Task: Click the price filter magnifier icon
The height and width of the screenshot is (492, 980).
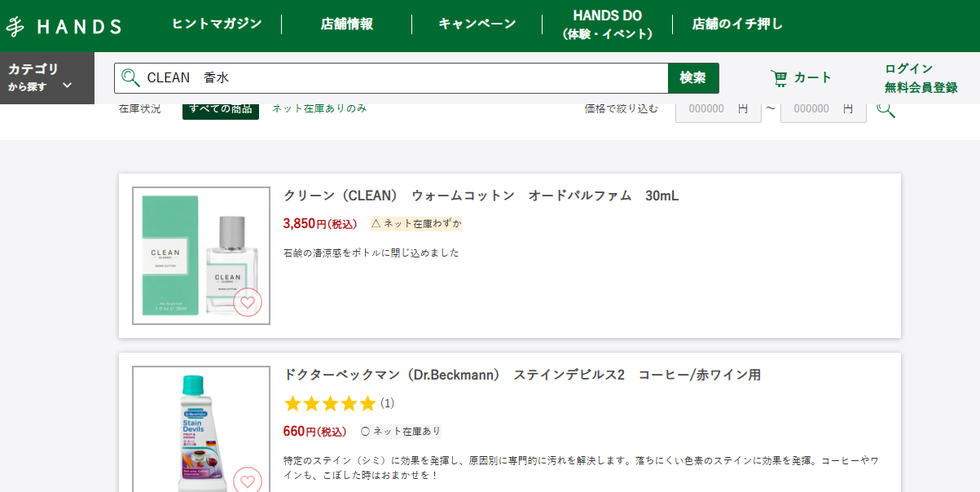Action: [x=886, y=108]
